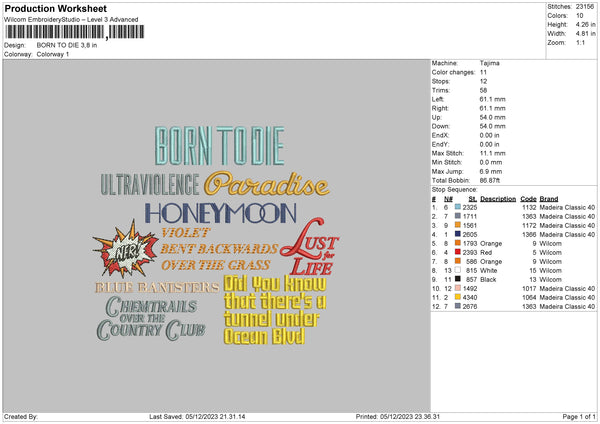Click the Machine value Tajima
Screen dimensions: 600x424
tap(489, 63)
